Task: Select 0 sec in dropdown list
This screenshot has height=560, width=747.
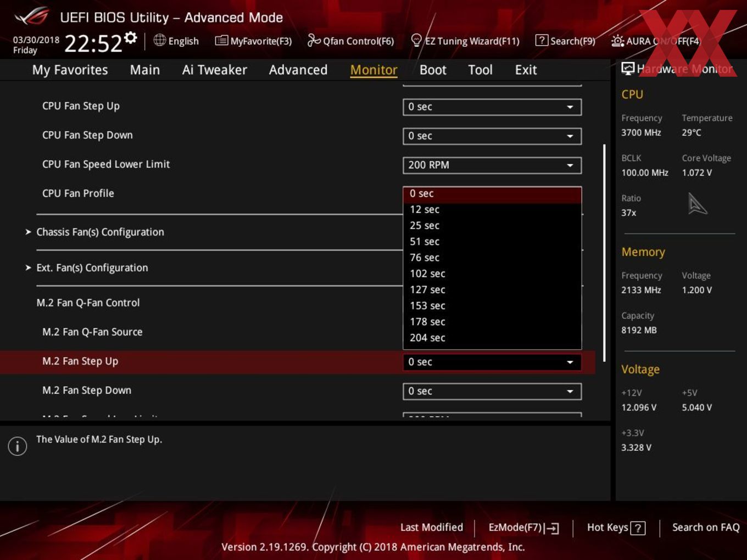Action: (492, 194)
